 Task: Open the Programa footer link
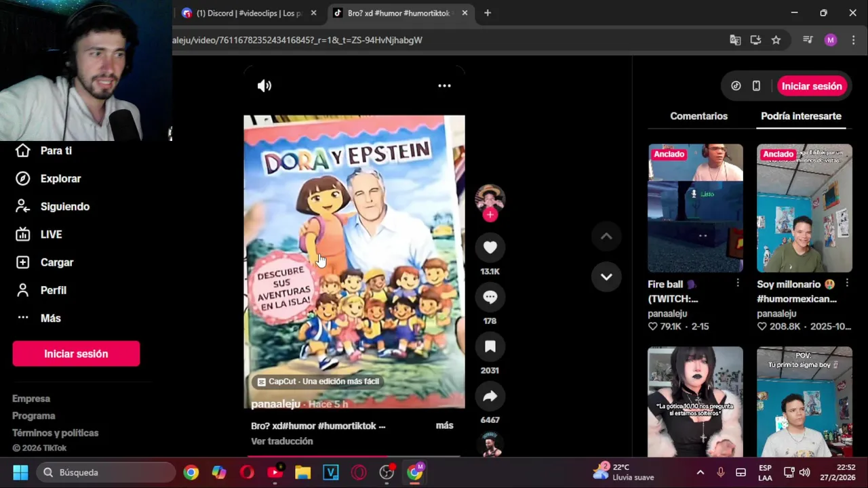(34, 415)
